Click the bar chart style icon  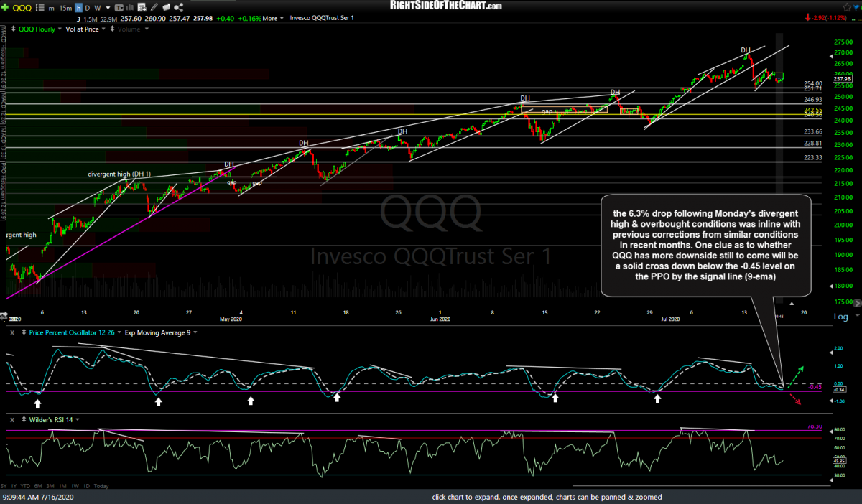tap(129, 6)
